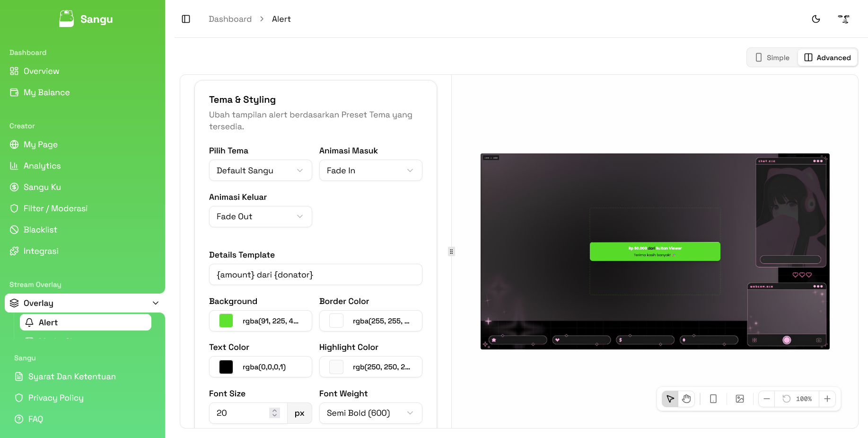Open the Animasi Masuk dropdown
The width and height of the screenshot is (868, 438).
[x=371, y=170]
